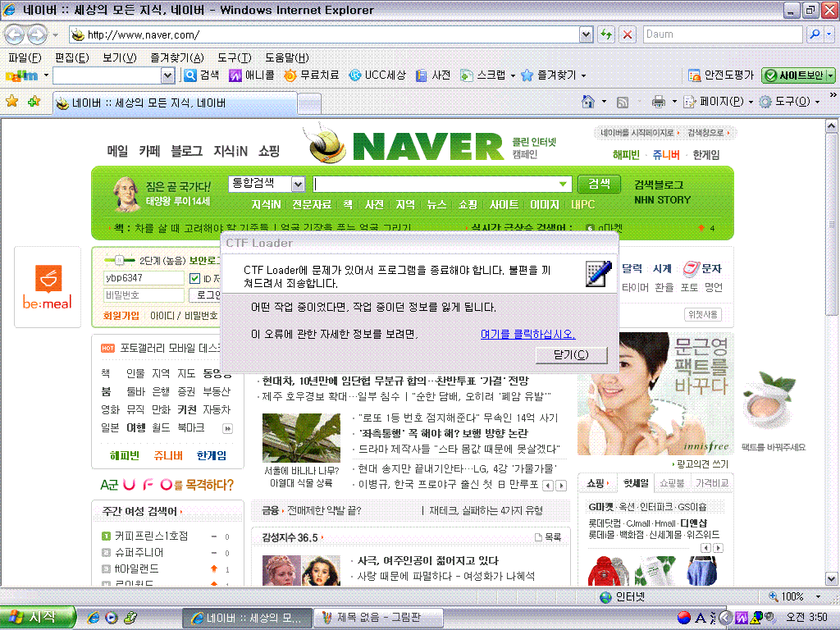
Task: Open the 도움말(H) menu
Action: [286, 58]
